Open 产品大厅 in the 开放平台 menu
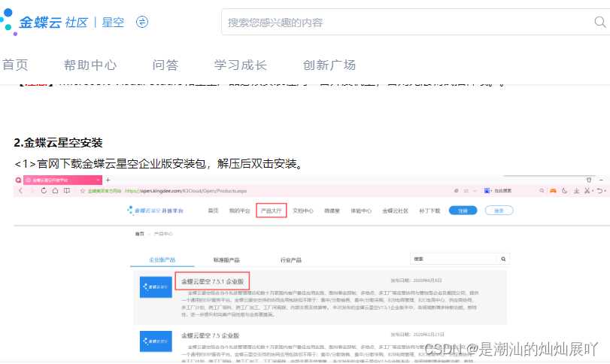610x364 pixels. click(272, 211)
